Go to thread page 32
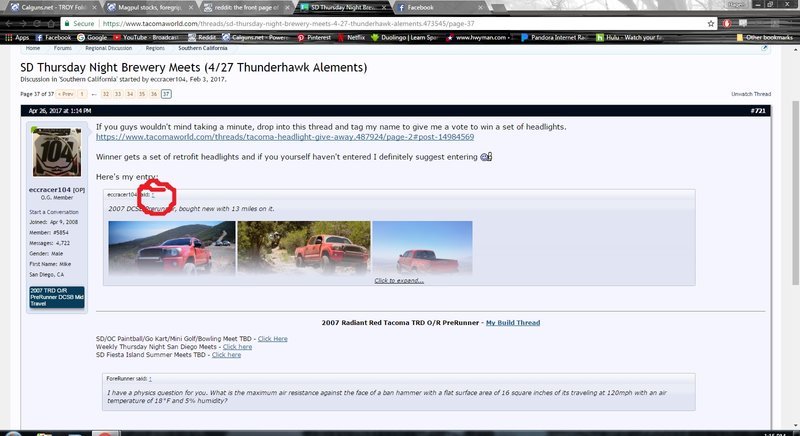This screenshot has width=800, height=436. 106,94
